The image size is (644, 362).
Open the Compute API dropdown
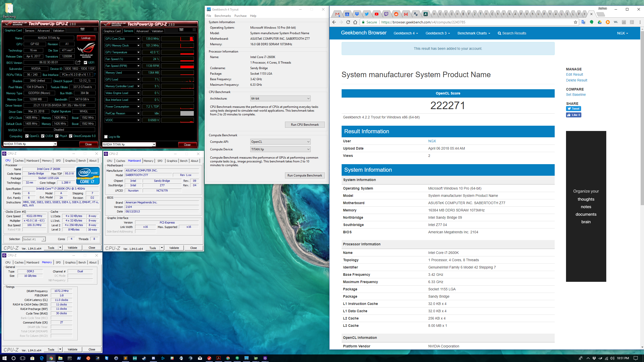click(x=280, y=142)
